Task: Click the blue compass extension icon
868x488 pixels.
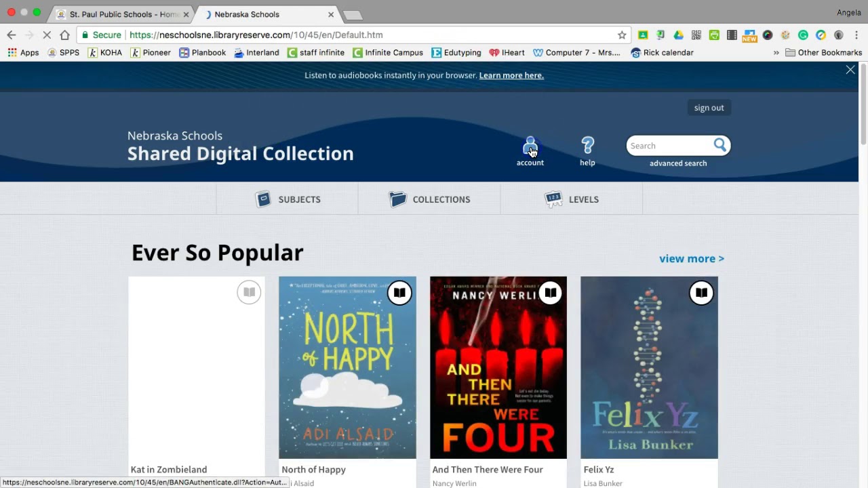Action: click(821, 35)
